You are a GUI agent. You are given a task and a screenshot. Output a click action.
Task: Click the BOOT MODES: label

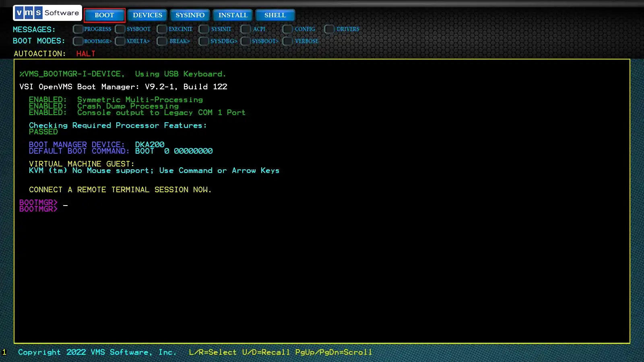point(39,41)
